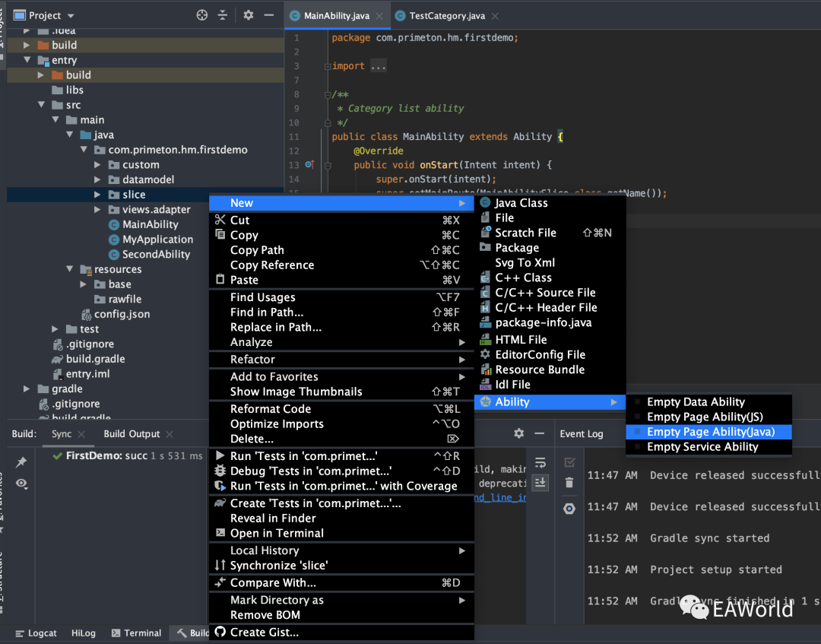
Task: Click FirstDemo build result row
Action: (x=127, y=456)
